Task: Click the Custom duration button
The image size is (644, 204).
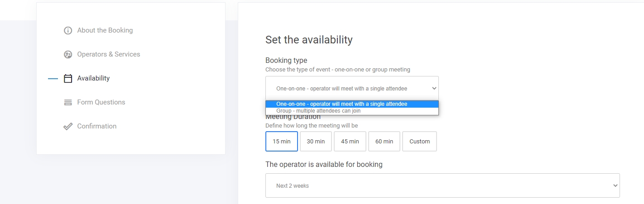Action: (419, 141)
